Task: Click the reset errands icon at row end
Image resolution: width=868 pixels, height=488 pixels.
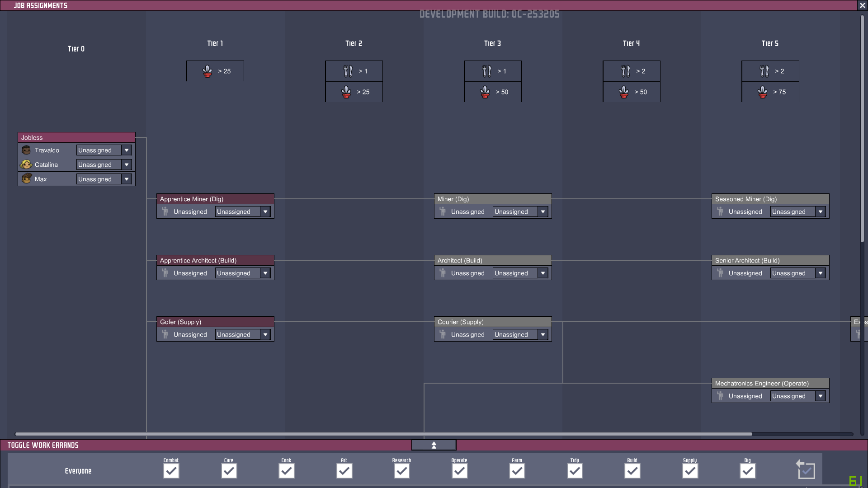Action: pos(806,470)
